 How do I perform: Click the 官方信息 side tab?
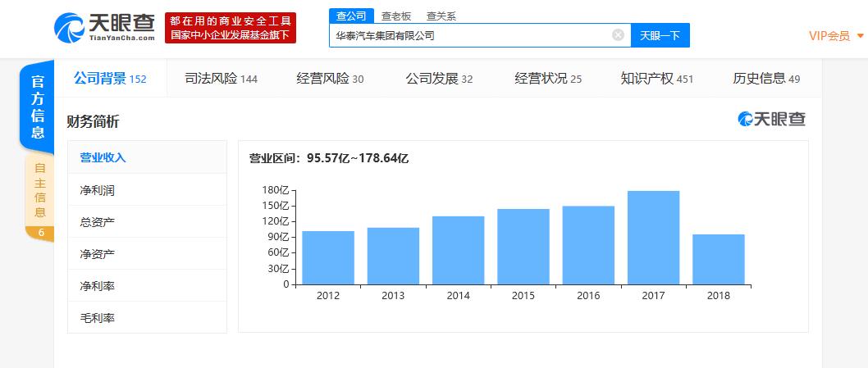coord(37,107)
